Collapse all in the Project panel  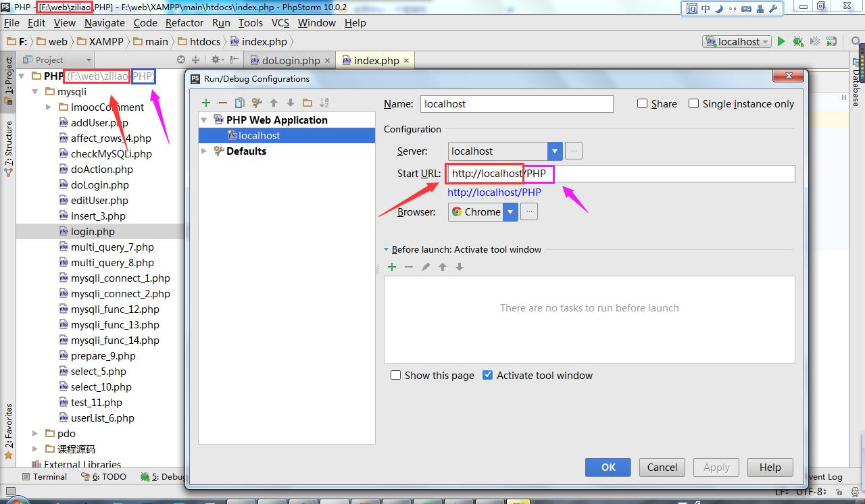[197, 60]
